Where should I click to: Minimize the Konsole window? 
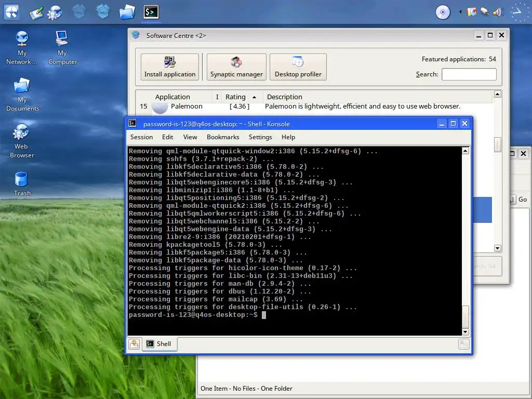pos(442,124)
